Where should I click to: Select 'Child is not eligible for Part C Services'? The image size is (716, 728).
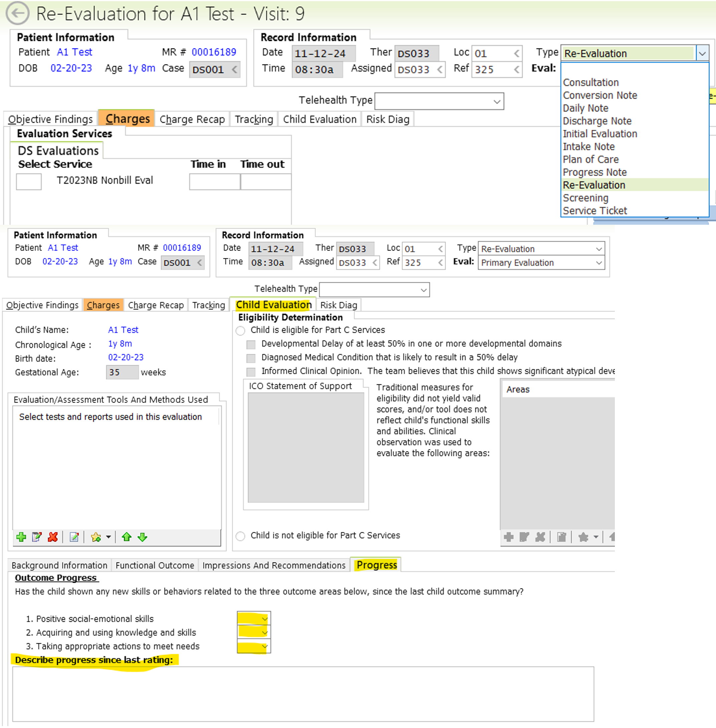(241, 536)
